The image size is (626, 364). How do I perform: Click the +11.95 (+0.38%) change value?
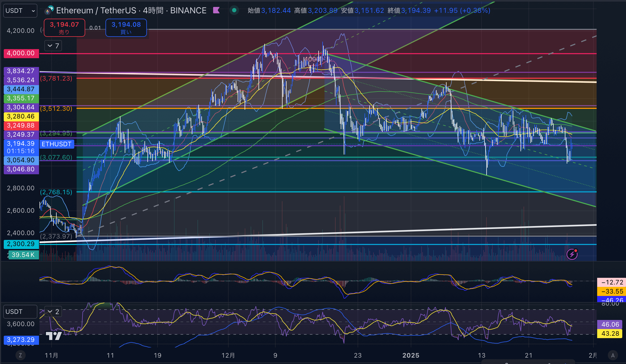point(462,10)
